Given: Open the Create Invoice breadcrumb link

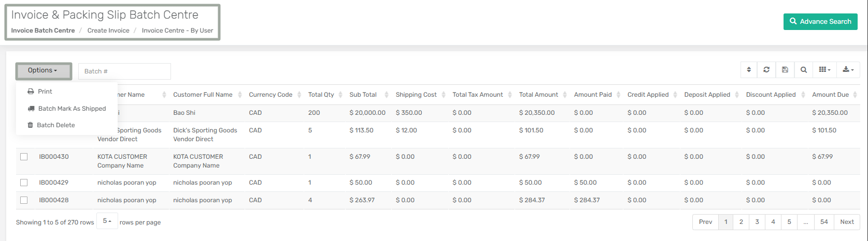Looking at the screenshot, I should click(x=108, y=31).
